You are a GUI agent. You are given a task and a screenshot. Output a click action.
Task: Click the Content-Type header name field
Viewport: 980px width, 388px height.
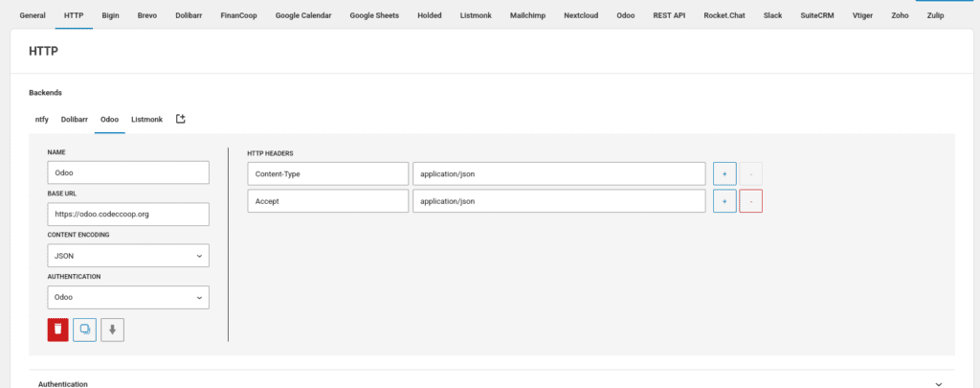(x=327, y=174)
